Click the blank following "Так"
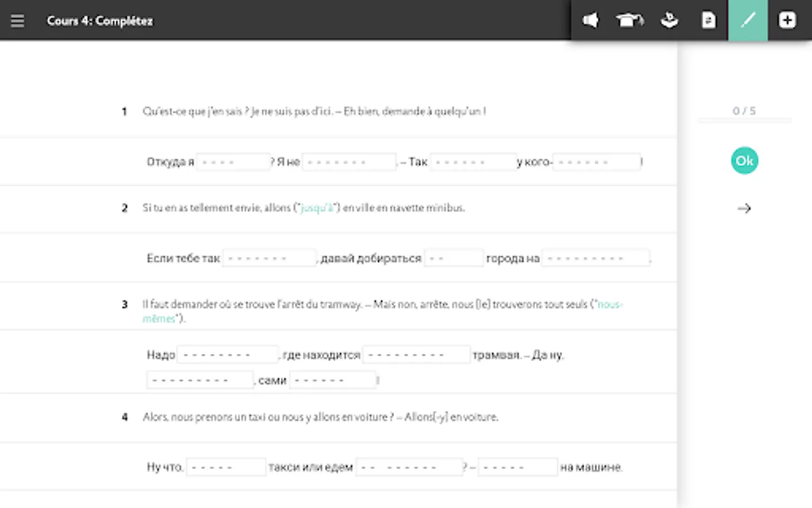 (473, 162)
